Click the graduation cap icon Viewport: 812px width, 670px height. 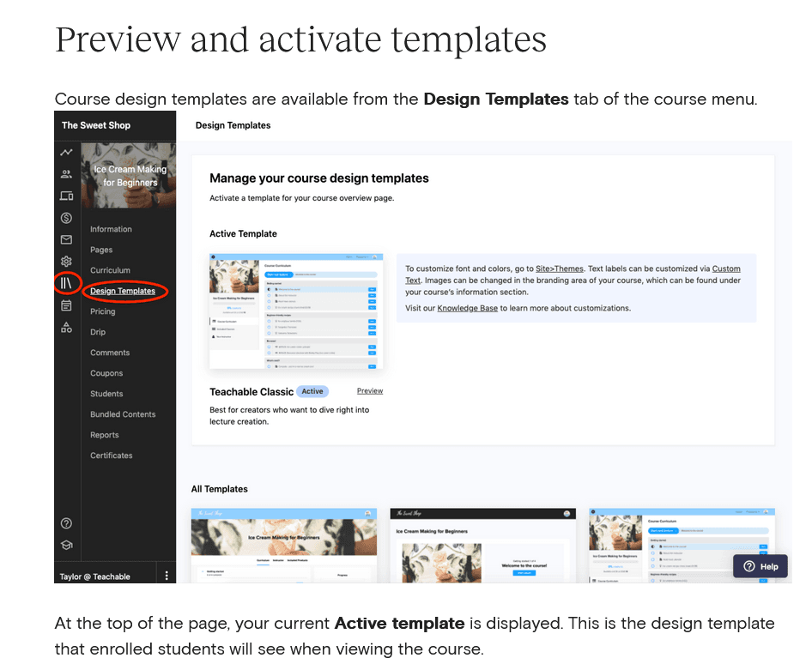[66, 545]
